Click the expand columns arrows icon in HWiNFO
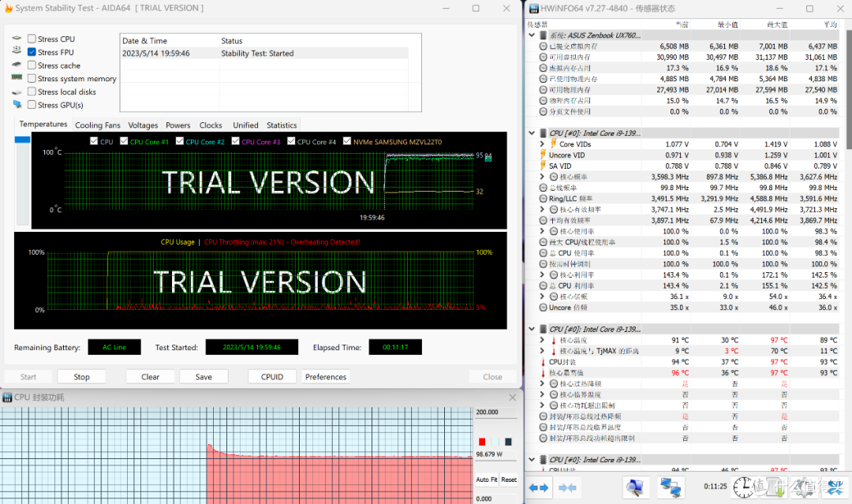The height and width of the screenshot is (504, 852). 539,487
